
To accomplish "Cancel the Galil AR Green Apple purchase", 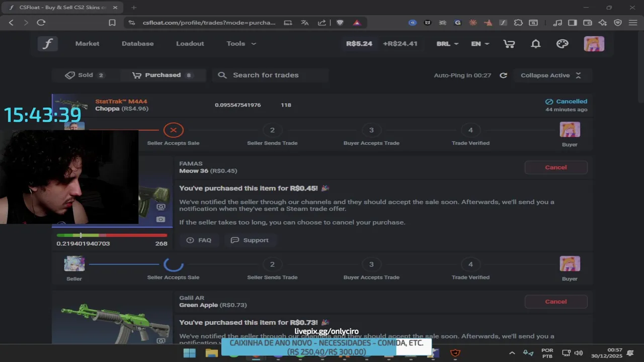I will [555, 302].
